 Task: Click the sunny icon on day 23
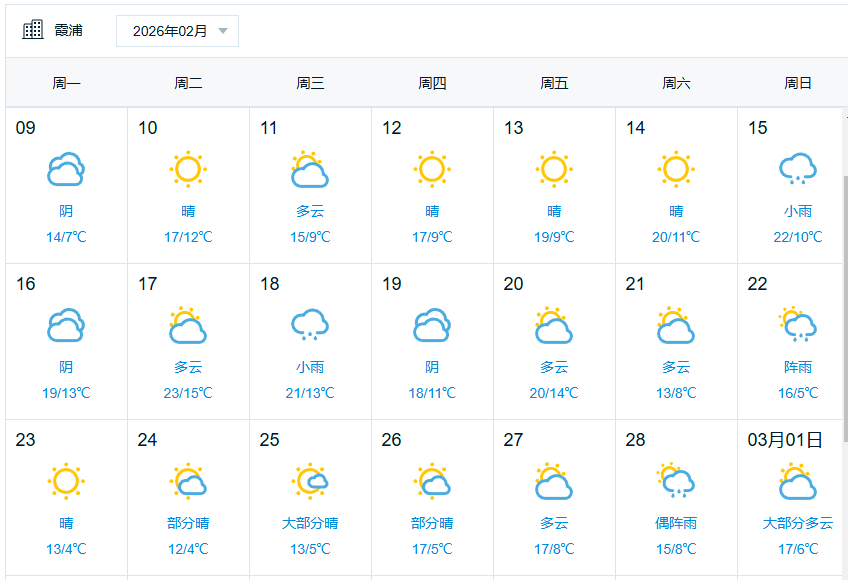(66, 482)
